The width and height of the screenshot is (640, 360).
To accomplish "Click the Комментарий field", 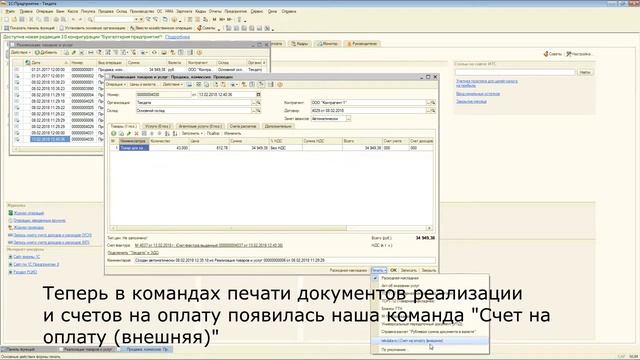I will tap(285, 260).
